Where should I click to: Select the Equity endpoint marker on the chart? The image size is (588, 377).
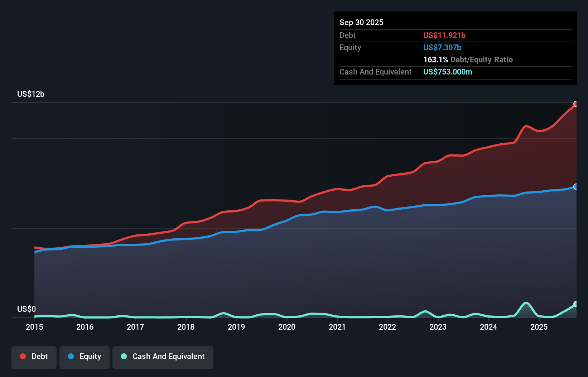576,186
